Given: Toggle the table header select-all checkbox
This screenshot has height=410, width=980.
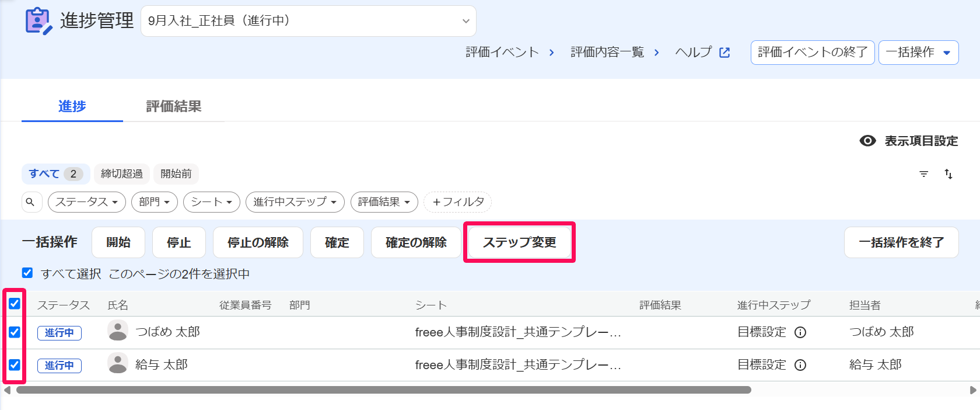Looking at the screenshot, I should click(15, 304).
